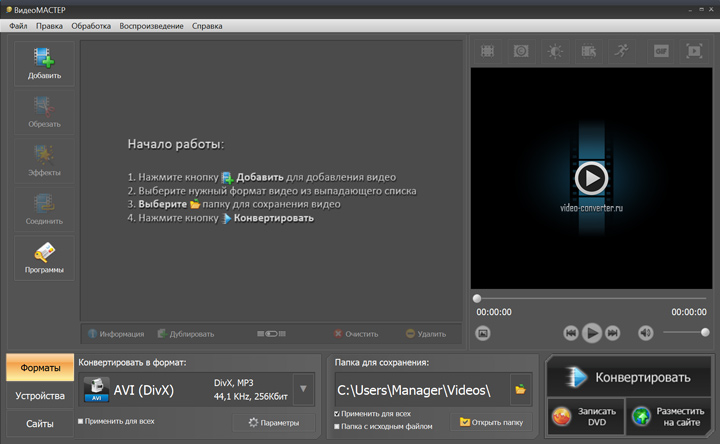
Task: Open the Воспроизведение menu
Action: (151, 26)
